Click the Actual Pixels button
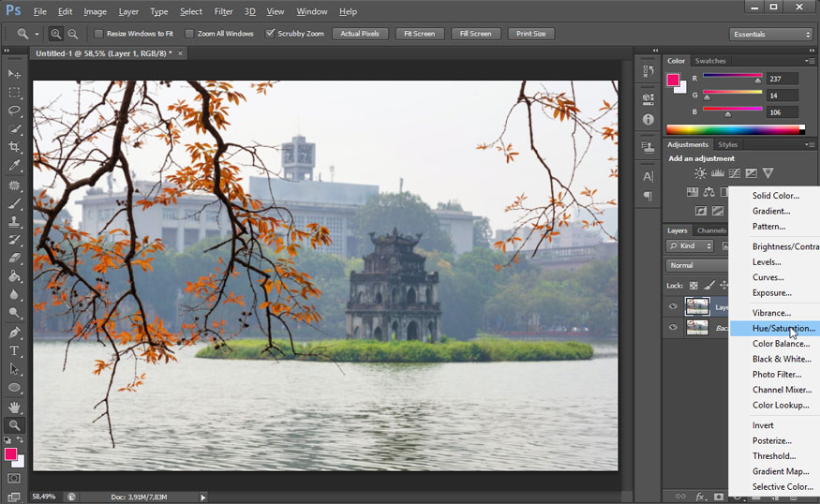The image size is (820, 504). [x=360, y=34]
